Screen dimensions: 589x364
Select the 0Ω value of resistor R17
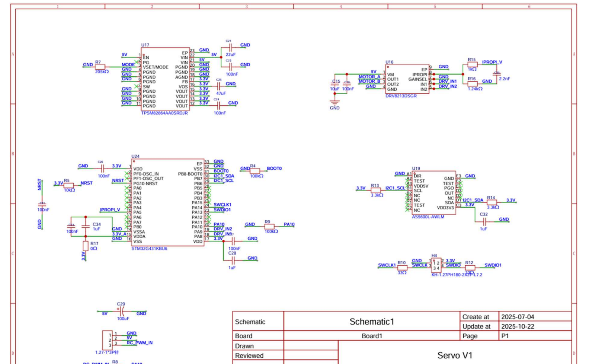tap(93, 249)
